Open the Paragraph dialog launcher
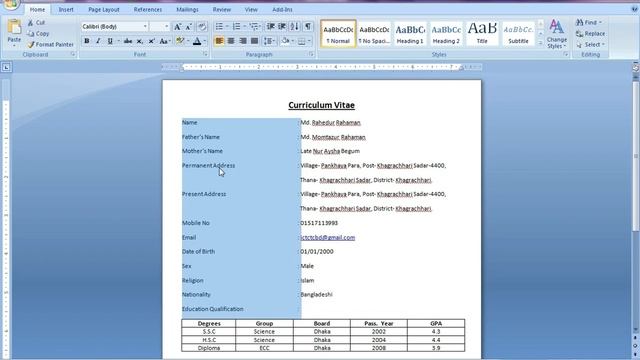Screen dimensions: 640x360 click(311, 54)
